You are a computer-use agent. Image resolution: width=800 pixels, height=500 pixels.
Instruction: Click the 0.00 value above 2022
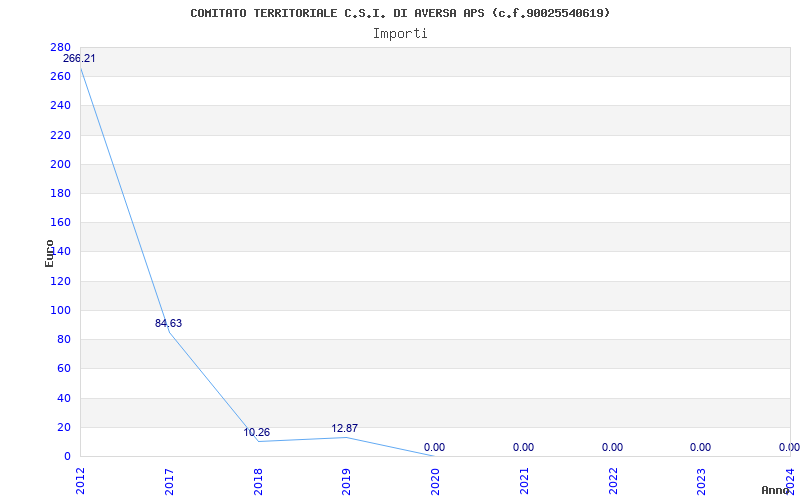pos(612,447)
